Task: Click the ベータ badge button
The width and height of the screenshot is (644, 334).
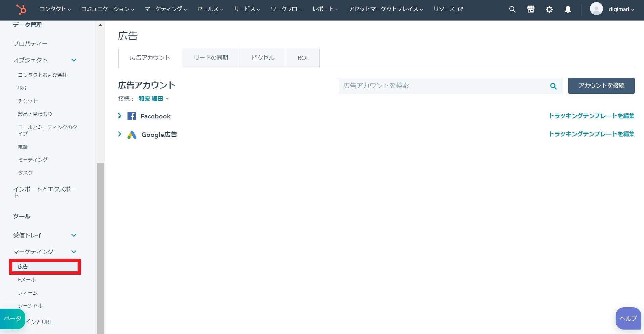Action: point(13,319)
